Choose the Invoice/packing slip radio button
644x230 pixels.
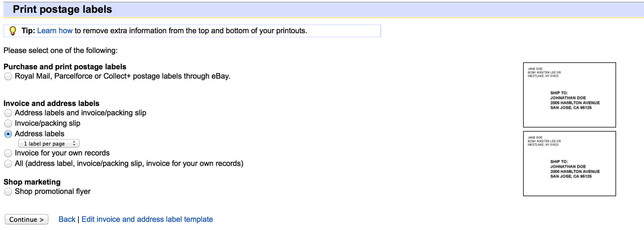pyautogui.click(x=8, y=123)
